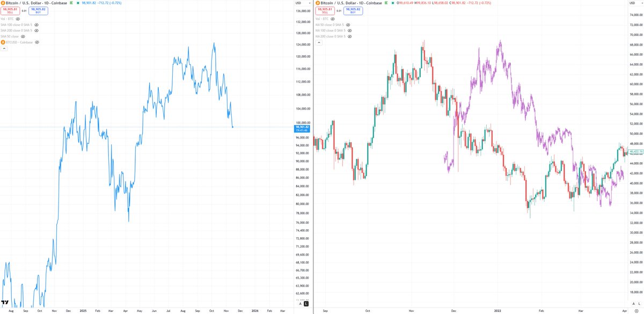Click the SMA 100 close 0 SMA 5 legend label
This screenshot has height=314, width=644.
tap(17, 25)
